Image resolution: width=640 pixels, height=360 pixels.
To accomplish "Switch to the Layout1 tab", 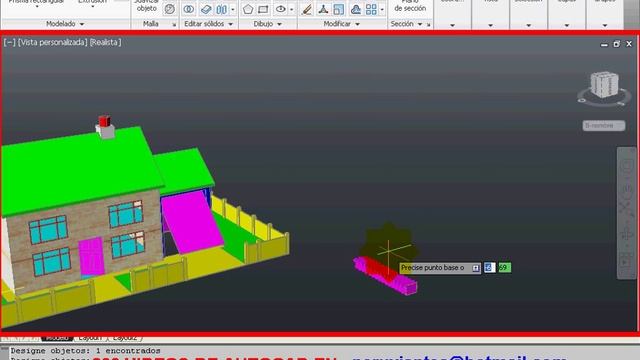I will coord(90,338).
